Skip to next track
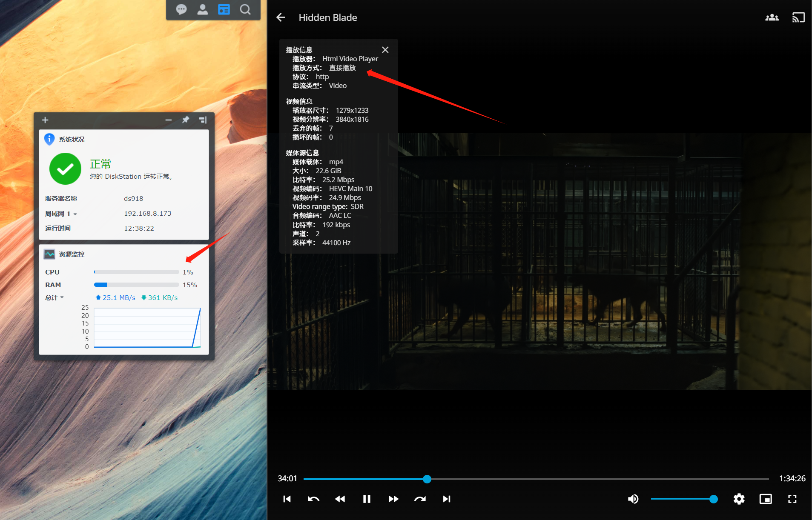 446,499
